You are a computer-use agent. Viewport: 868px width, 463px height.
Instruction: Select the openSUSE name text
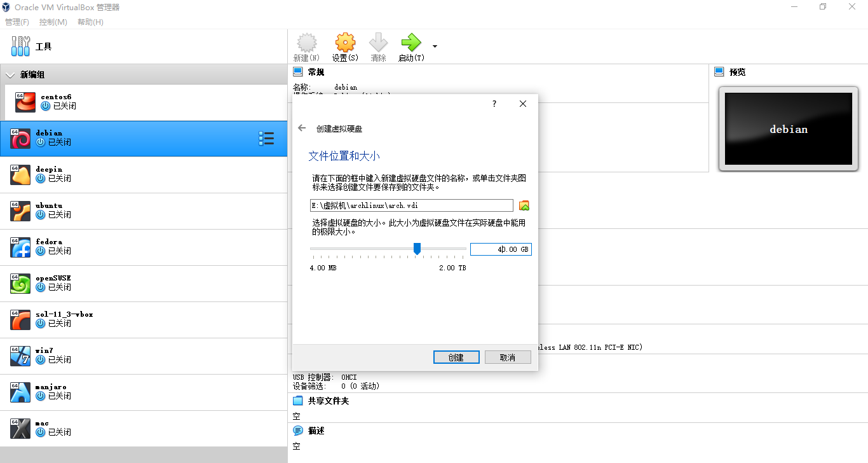tap(53, 278)
